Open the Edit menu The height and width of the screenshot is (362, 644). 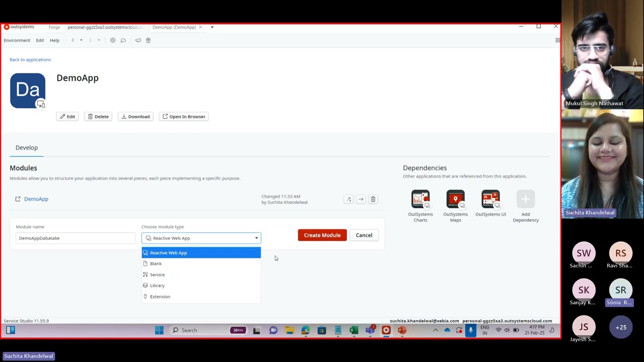point(40,40)
